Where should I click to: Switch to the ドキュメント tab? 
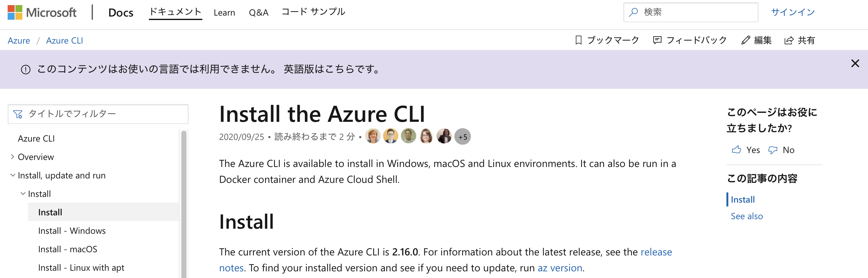click(176, 11)
